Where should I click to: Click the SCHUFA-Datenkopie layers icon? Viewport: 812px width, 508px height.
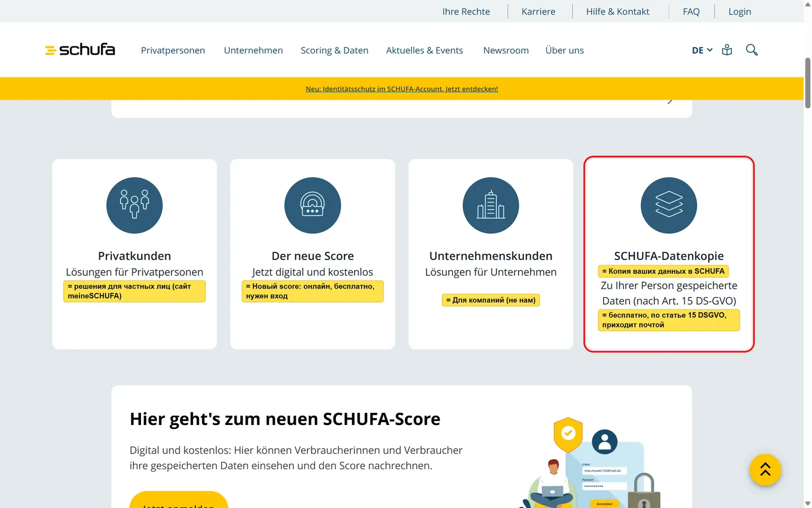pyautogui.click(x=669, y=206)
